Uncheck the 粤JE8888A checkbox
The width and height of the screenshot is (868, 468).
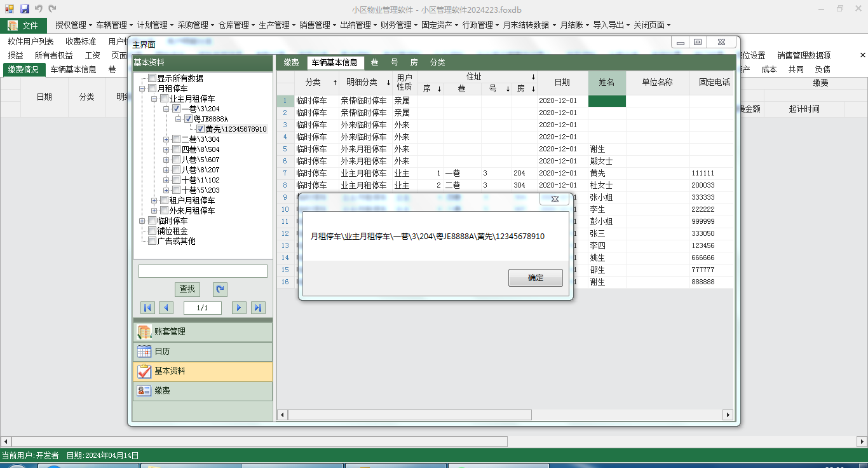188,119
